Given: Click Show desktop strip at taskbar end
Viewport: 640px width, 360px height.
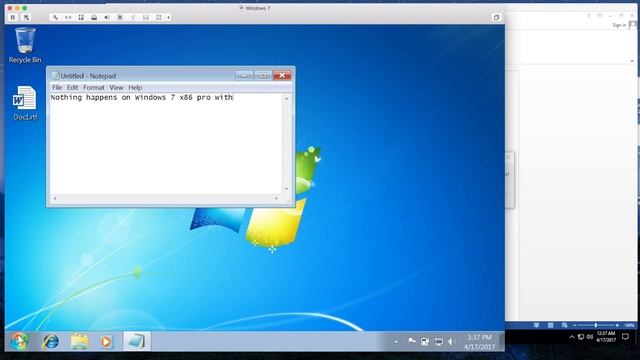Looking at the screenshot, I should click(502, 341).
